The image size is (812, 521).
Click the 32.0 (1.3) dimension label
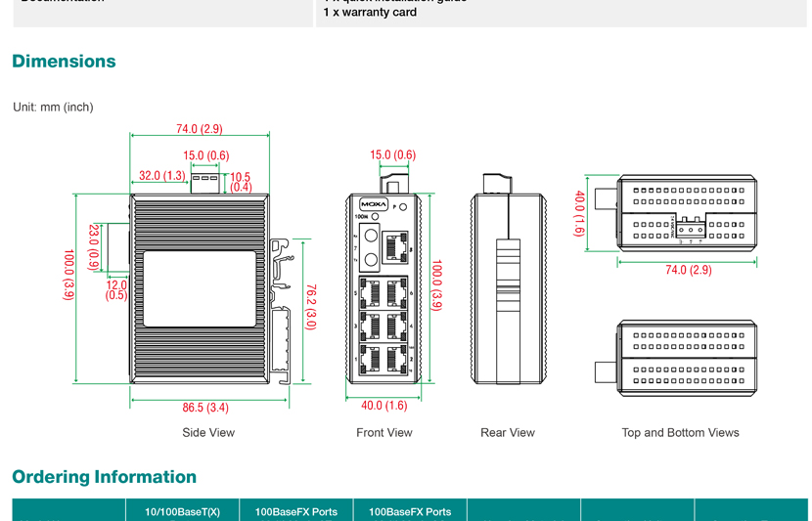point(162,176)
